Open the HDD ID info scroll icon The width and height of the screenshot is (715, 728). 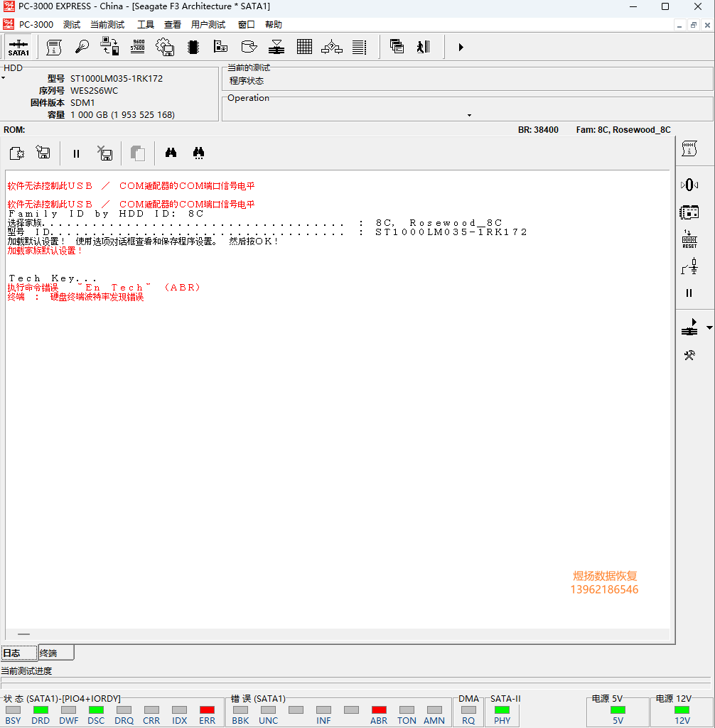pos(54,48)
